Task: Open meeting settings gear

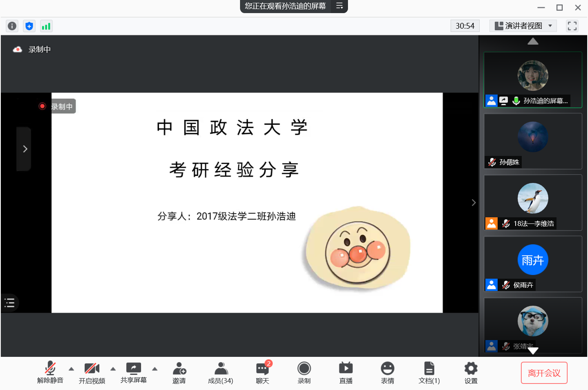Action: coord(471,372)
